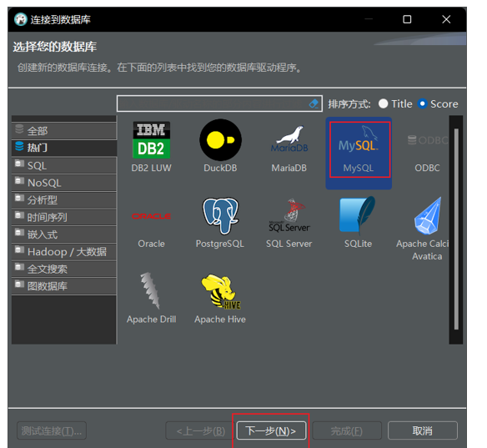Open the 全文搜索 full-text search category

tap(64, 269)
